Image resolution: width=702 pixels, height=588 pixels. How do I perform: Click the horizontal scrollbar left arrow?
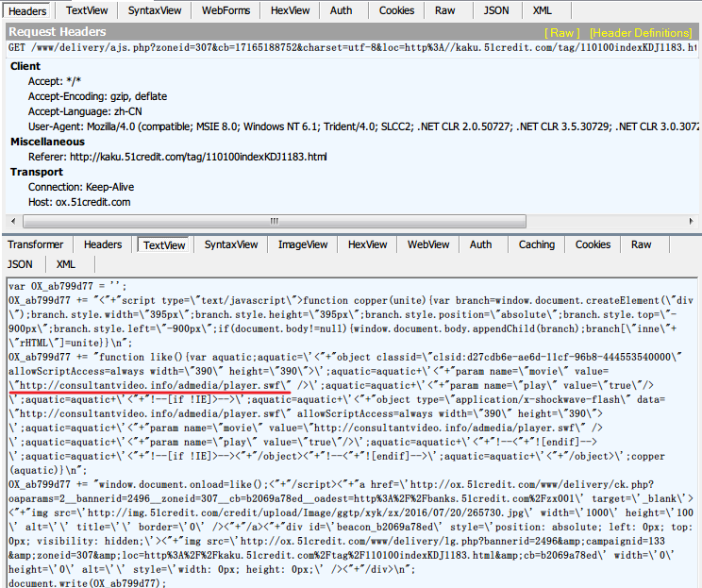pyautogui.click(x=13, y=221)
